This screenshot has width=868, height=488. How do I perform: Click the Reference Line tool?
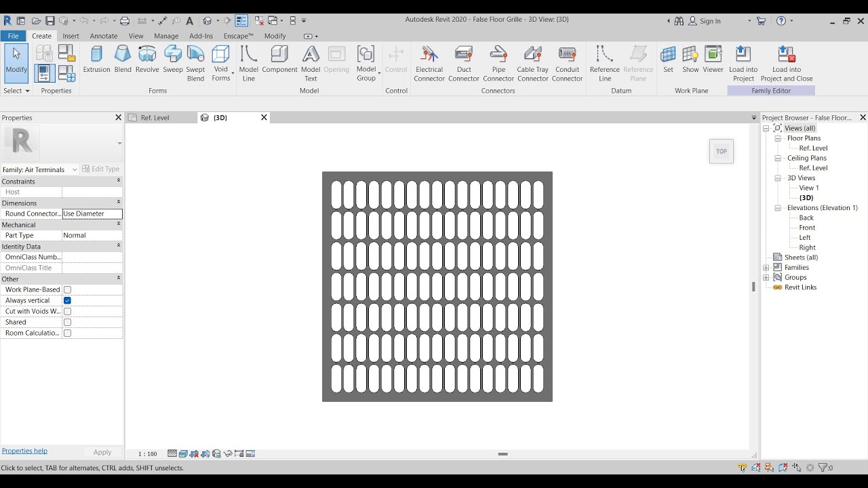(605, 63)
